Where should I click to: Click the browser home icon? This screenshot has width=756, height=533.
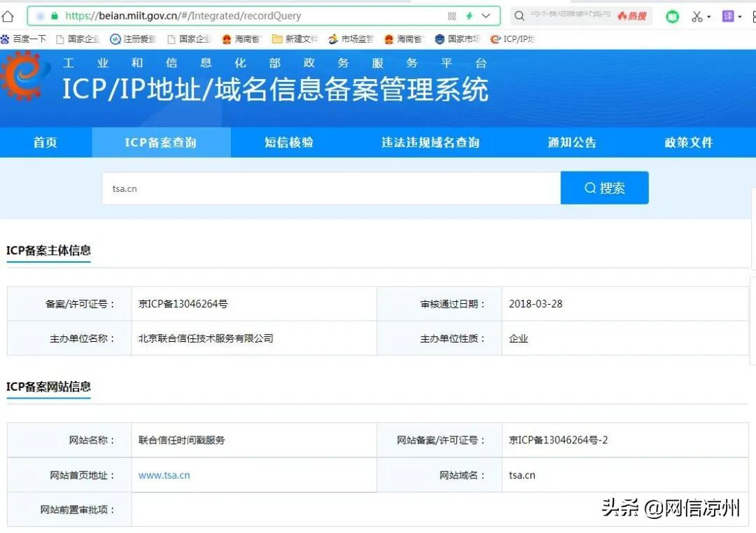[8, 16]
